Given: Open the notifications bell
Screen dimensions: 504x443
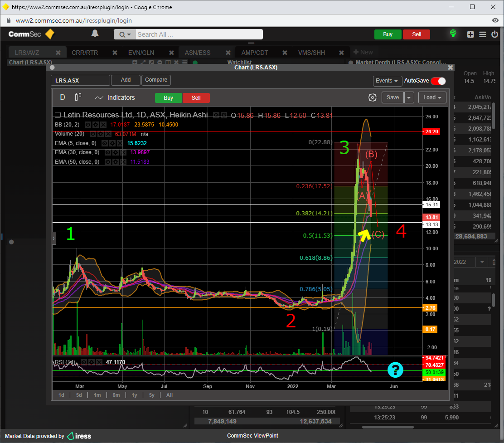Looking at the screenshot, I should click(x=95, y=34).
